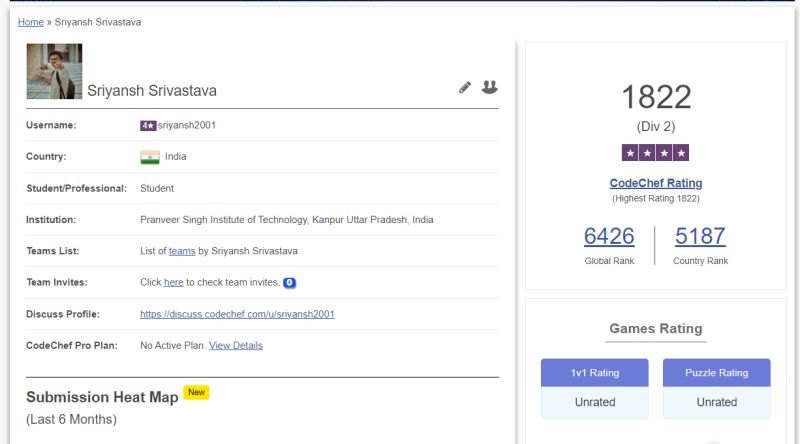Click the Games Rating heading
The height and width of the screenshot is (444, 800).
click(x=656, y=329)
